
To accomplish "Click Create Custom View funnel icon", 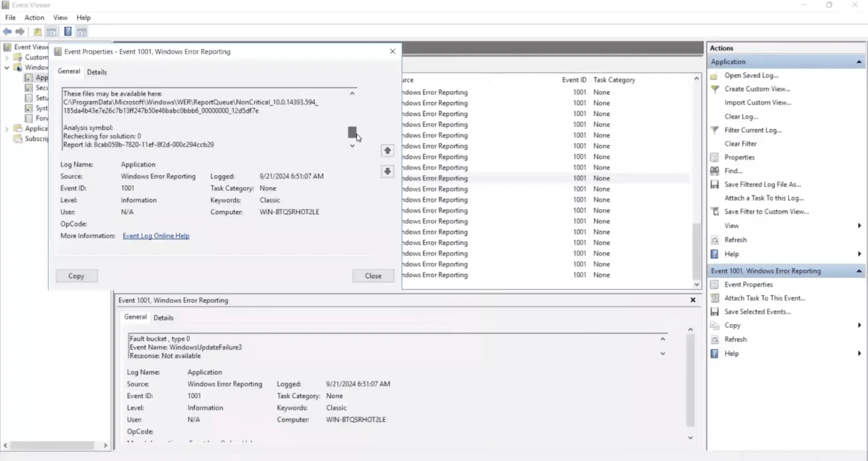I will coord(714,89).
